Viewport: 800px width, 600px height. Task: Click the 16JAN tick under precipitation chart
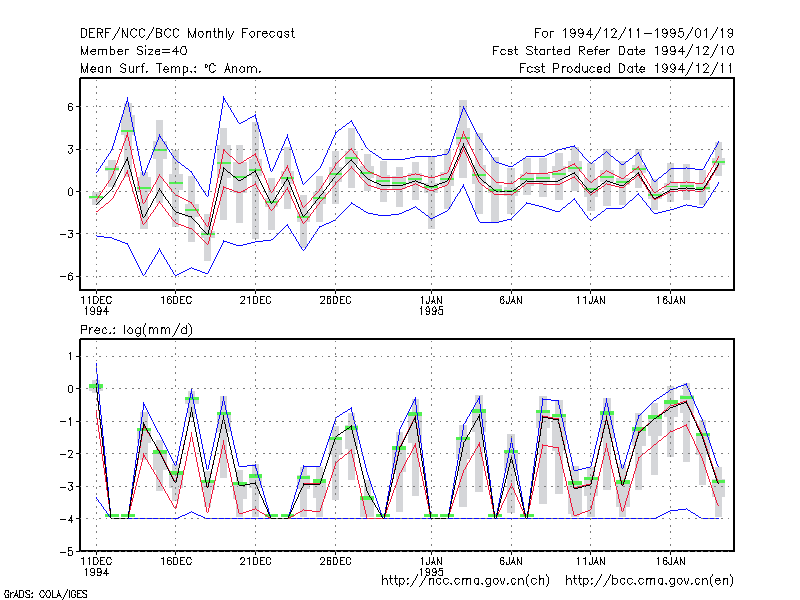tap(670, 561)
